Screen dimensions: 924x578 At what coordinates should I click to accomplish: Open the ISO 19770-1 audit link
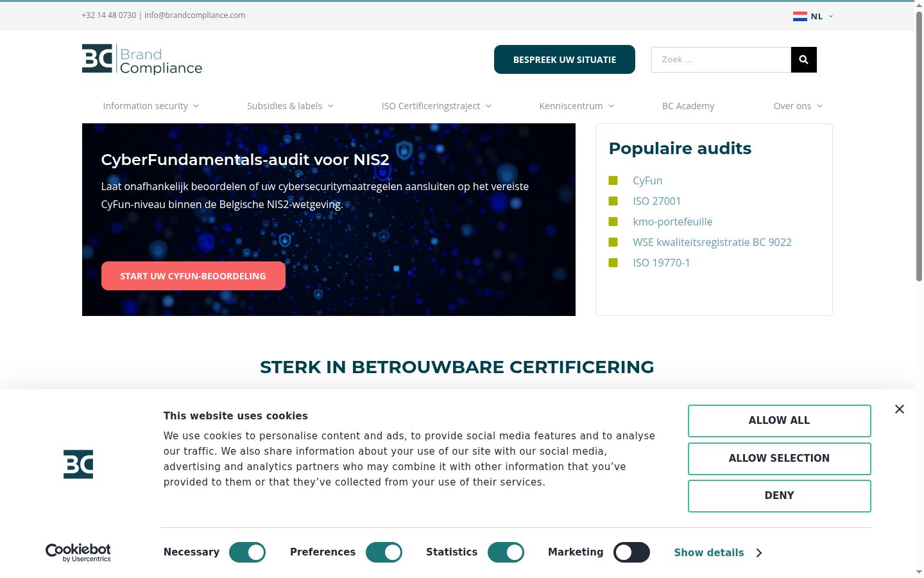[662, 263]
